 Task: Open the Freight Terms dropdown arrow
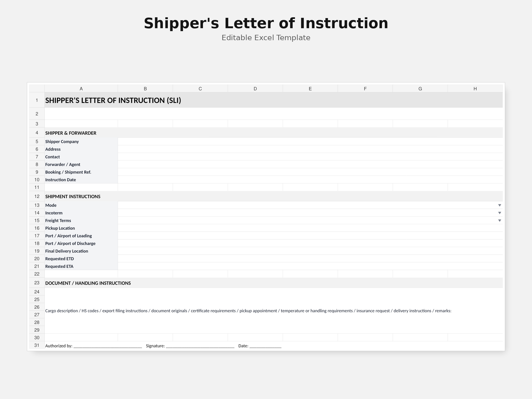tap(499, 221)
